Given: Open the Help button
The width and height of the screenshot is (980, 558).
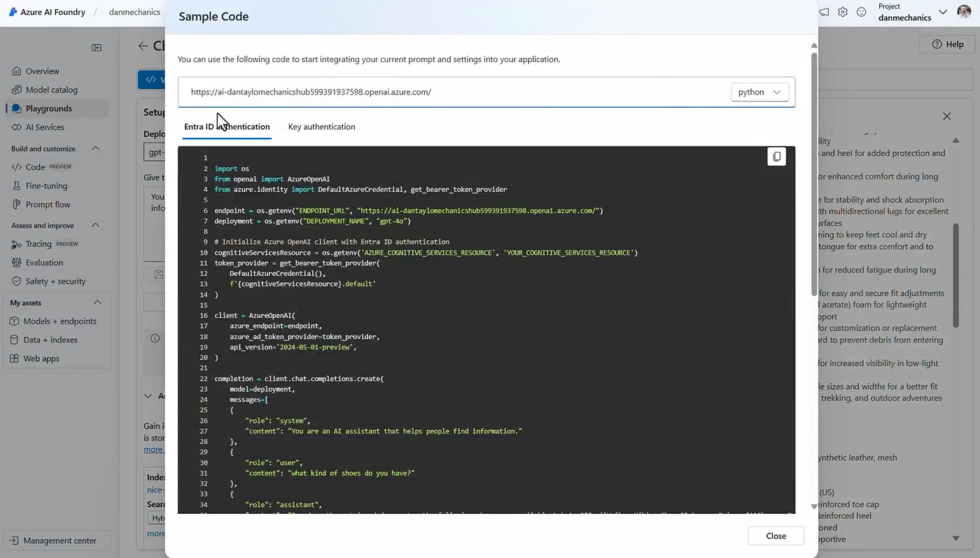Looking at the screenshot, I should (x=948, y=44).
